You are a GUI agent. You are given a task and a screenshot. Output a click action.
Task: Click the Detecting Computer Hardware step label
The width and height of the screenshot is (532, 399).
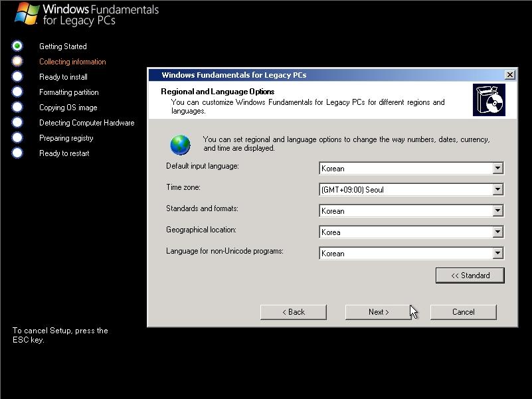(x=87, y=123)
